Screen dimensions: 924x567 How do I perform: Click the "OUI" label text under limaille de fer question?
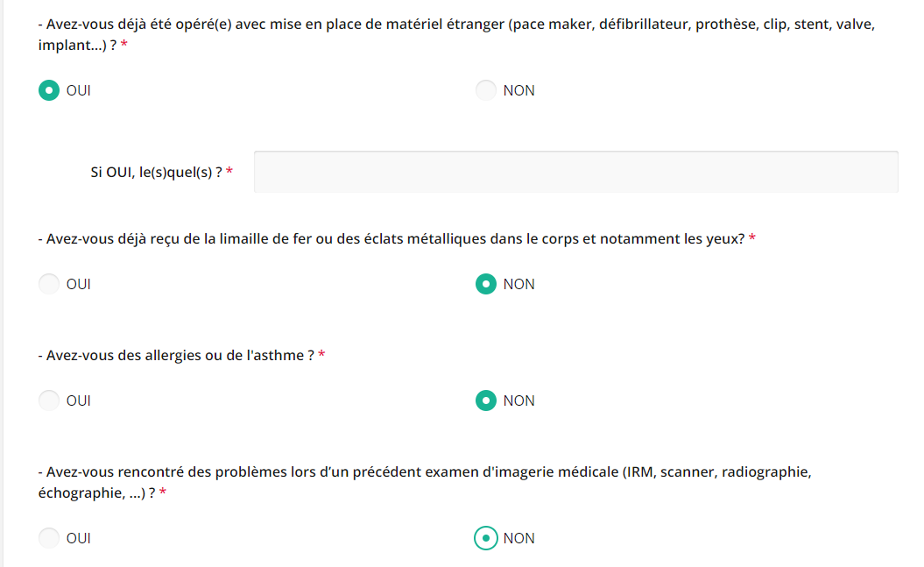[x=79, y=284]
